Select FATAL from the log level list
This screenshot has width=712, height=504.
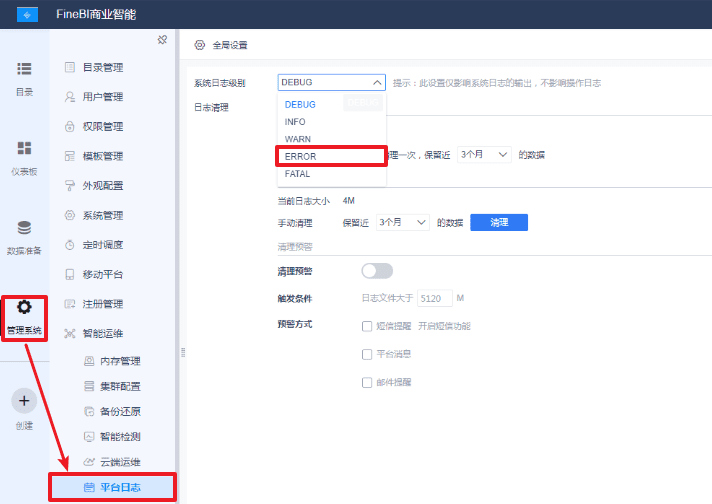coord(331,173)
